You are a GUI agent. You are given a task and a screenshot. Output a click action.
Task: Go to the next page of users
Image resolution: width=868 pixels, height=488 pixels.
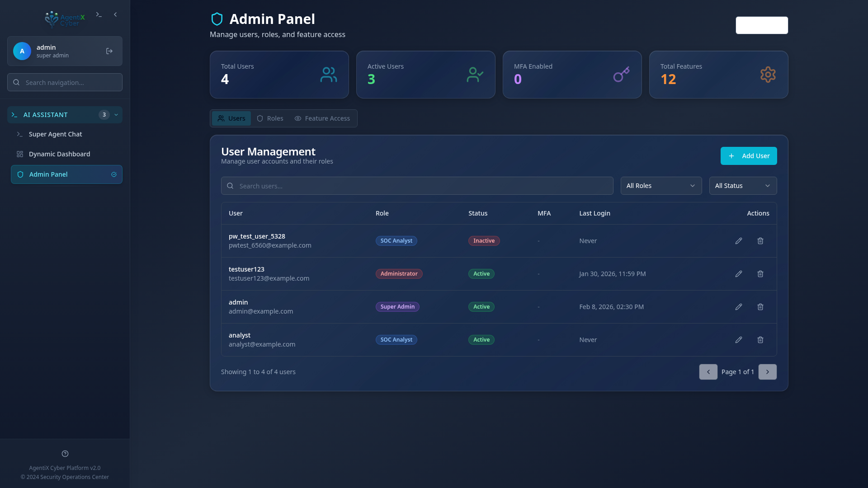767,372
